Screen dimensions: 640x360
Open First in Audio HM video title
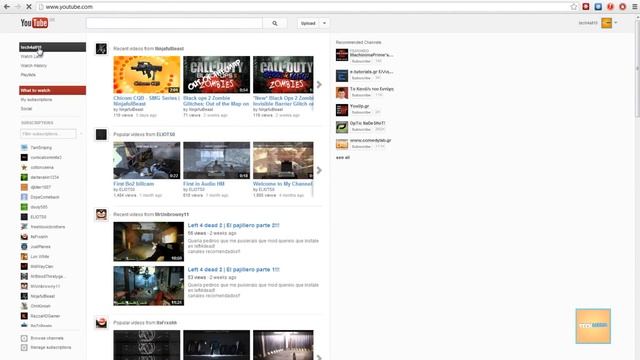point(204,184)
